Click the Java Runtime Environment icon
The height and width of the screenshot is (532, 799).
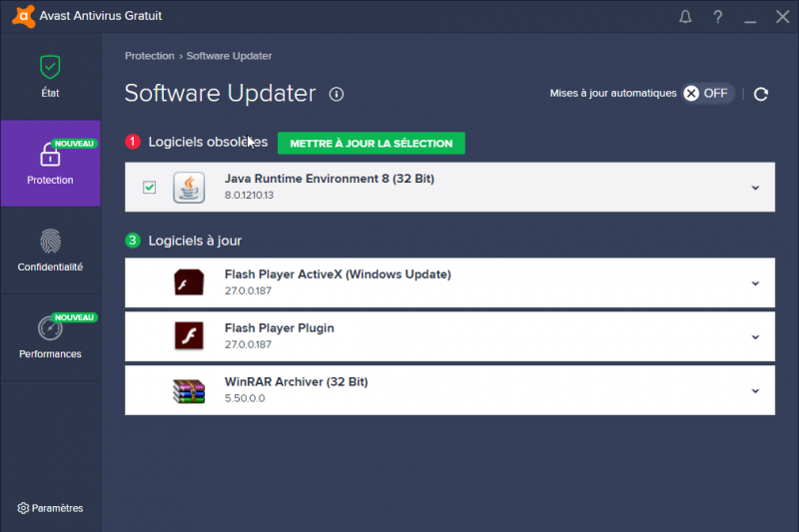[189, 188]
